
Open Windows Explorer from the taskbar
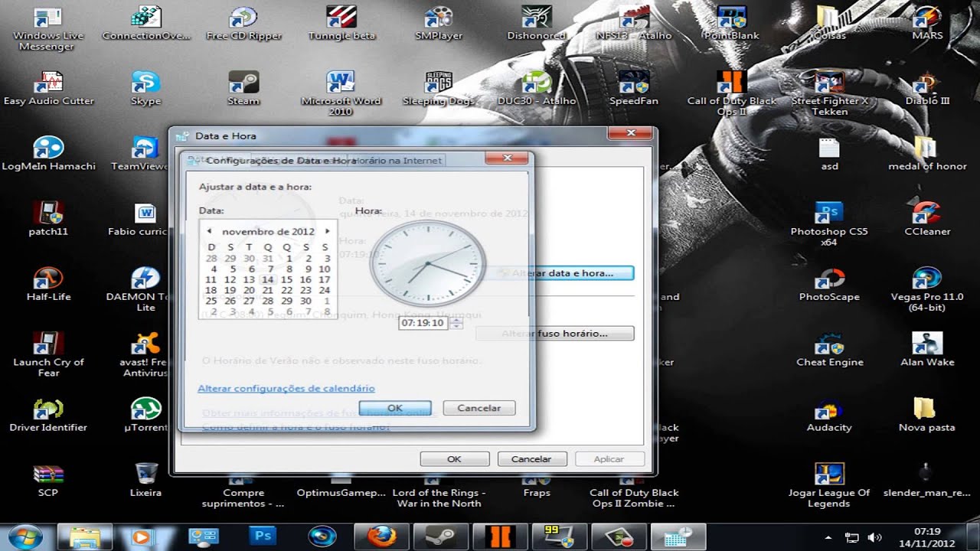85,536
